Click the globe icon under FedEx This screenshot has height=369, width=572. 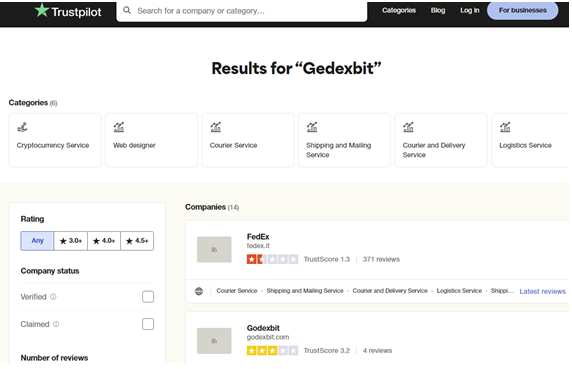tap(199, 291)
